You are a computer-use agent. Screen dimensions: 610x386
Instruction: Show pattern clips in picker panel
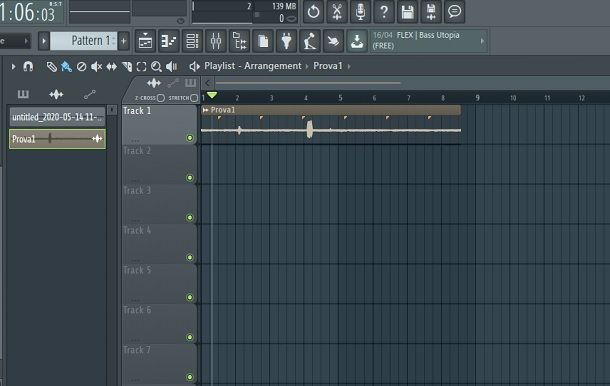(x=23, y=94)
